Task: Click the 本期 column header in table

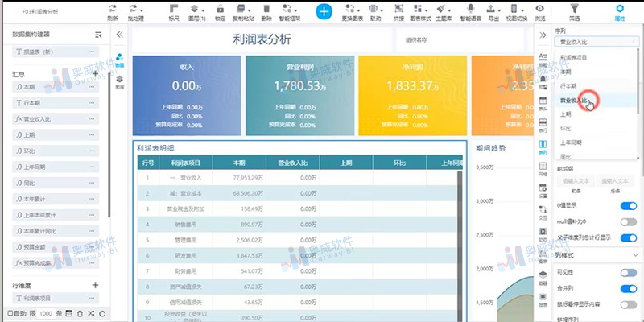Action: click(239, 163)
